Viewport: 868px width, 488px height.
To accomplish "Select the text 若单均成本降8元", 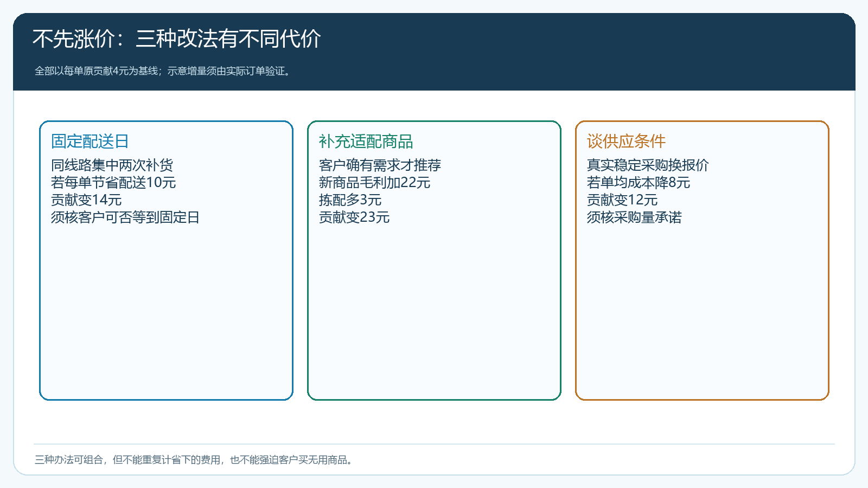I will point(639,182).
